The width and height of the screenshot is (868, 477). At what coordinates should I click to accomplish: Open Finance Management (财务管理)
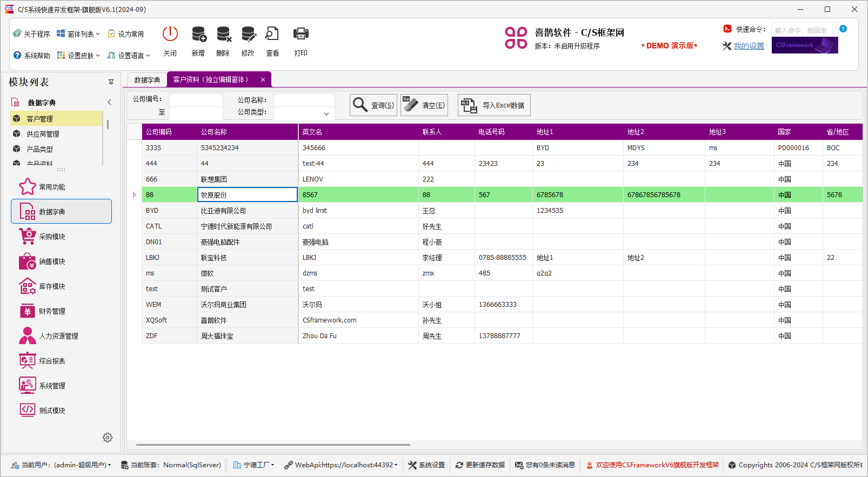(x=61, y=311)
